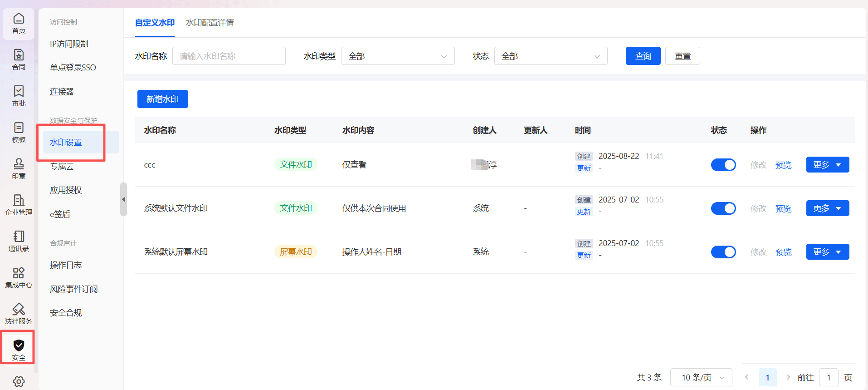The width and height of the screenshot is (868, 390).
Task: Click 预览 link for 系统默认文件水印 row
Action: 783,208
